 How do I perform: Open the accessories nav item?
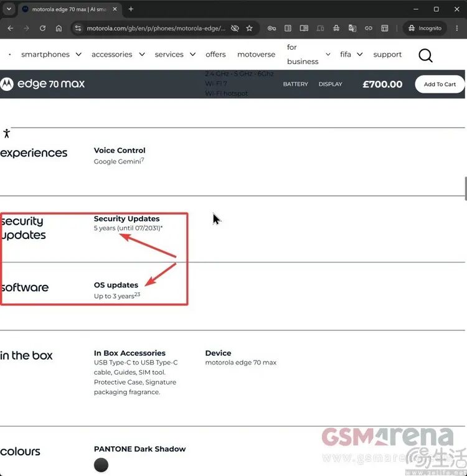tap(112, 54)
